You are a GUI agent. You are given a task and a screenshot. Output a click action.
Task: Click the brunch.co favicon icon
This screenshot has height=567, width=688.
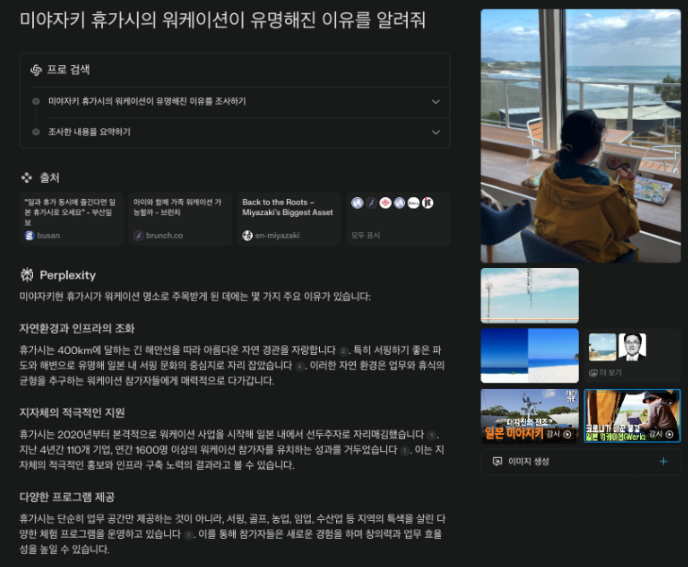pos(138,236)
